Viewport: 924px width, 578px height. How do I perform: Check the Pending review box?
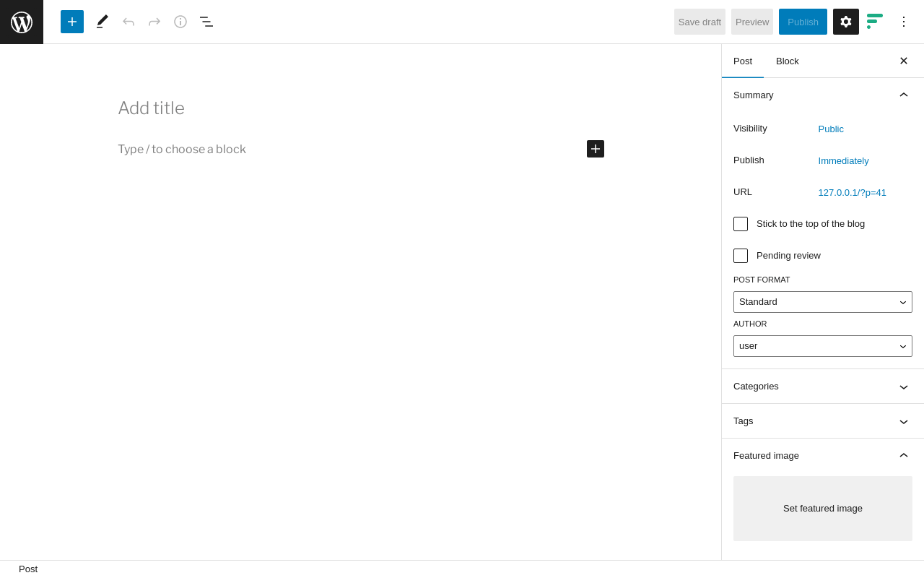pos(741,256)
